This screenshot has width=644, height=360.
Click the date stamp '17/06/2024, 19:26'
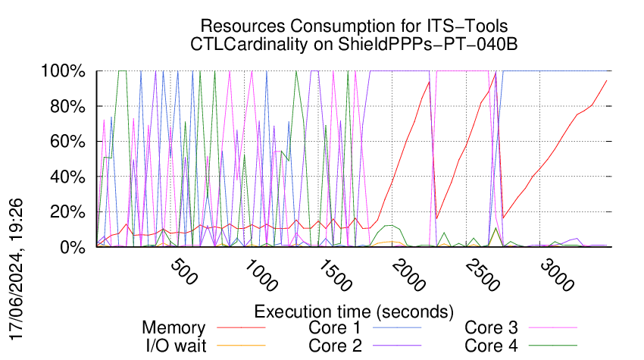[x=17, y=270]
